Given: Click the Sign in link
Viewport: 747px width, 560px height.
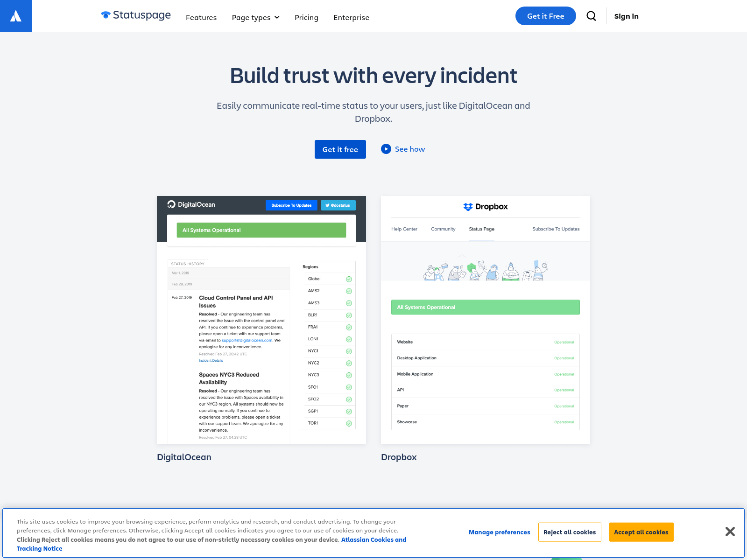Looking at the screenshot, I should (626, 16).
